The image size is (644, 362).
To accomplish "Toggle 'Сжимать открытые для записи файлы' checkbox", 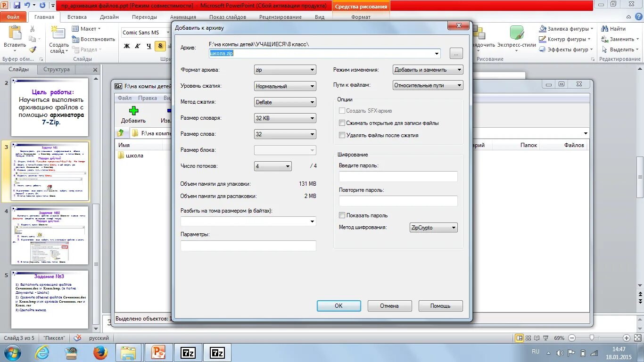I will (x=342, y=123).
